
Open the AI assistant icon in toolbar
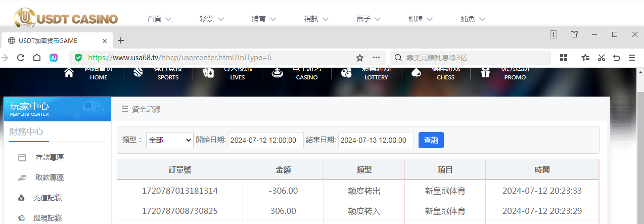tap(53, 58)
